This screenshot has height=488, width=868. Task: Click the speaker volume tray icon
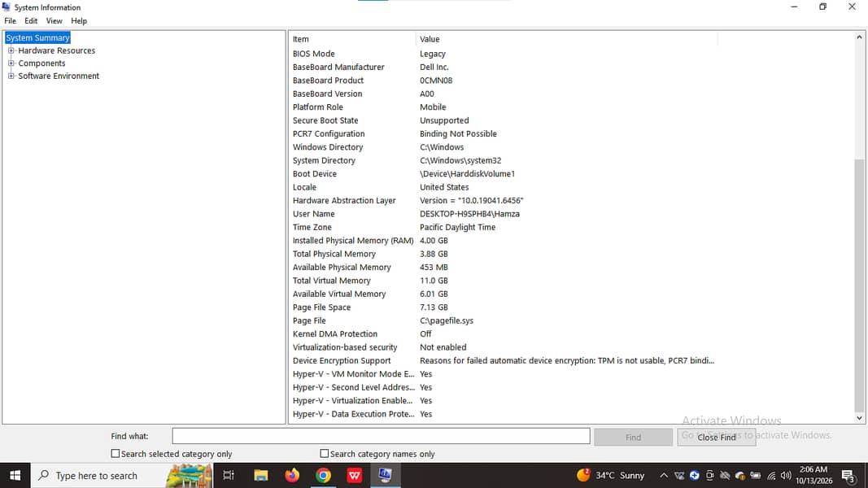pyautogui.click(x=786, y=475)
